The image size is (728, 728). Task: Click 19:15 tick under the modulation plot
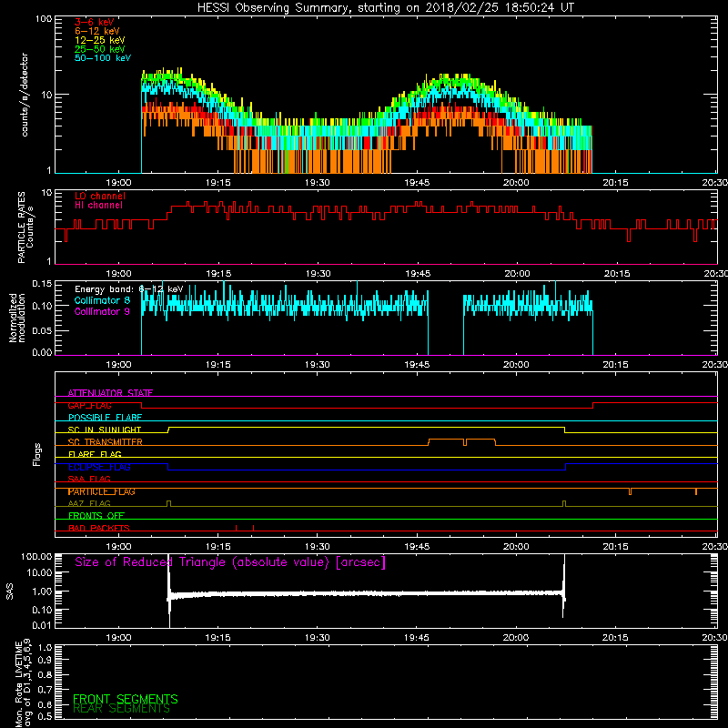click(x=218, y=365)
